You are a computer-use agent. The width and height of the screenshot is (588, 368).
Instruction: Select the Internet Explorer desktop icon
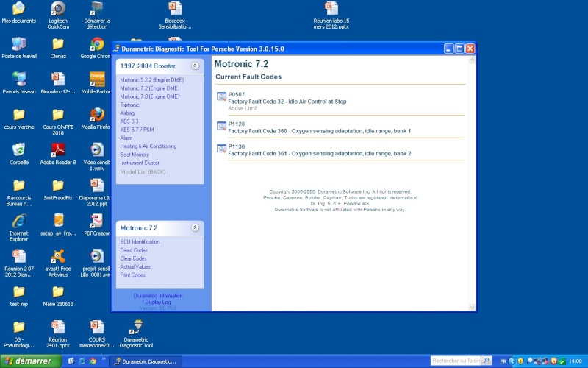click(x=19, y=227)
